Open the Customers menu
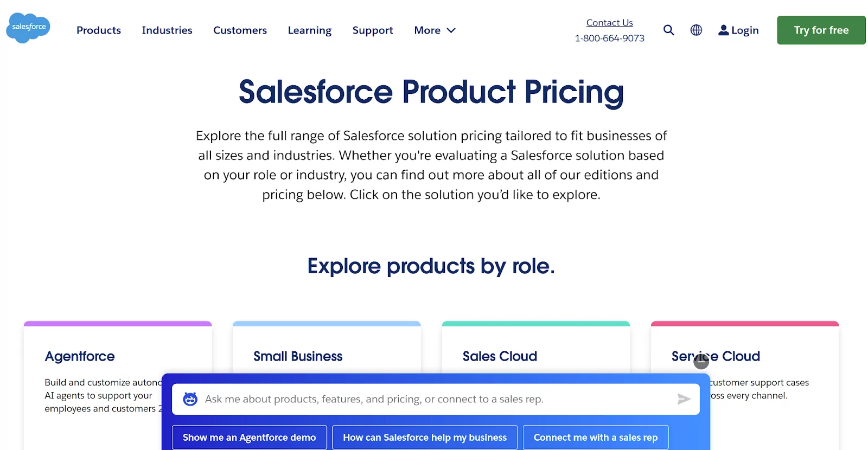The width and height of the screenshot is (868, 450). 240,30
